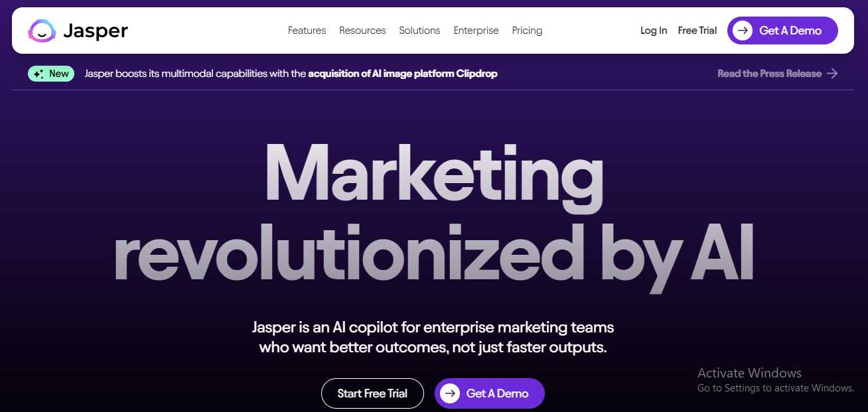Select Free Trial in the header

pyautogui.click(x=697, y=31)
